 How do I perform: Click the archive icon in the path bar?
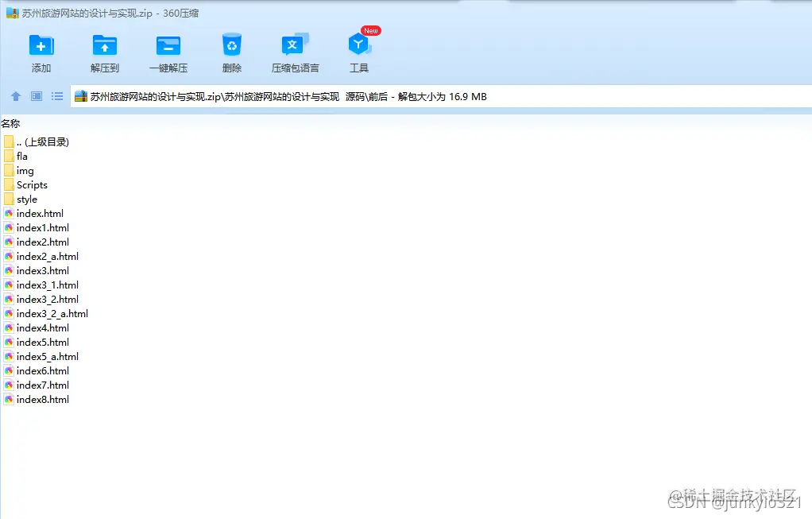(81, 96)
